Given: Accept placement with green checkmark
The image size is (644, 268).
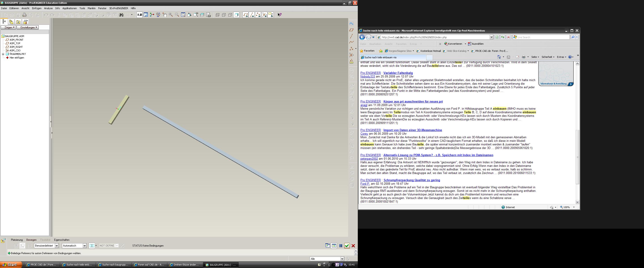Looking at the screenshot, I should click(347, 246).
